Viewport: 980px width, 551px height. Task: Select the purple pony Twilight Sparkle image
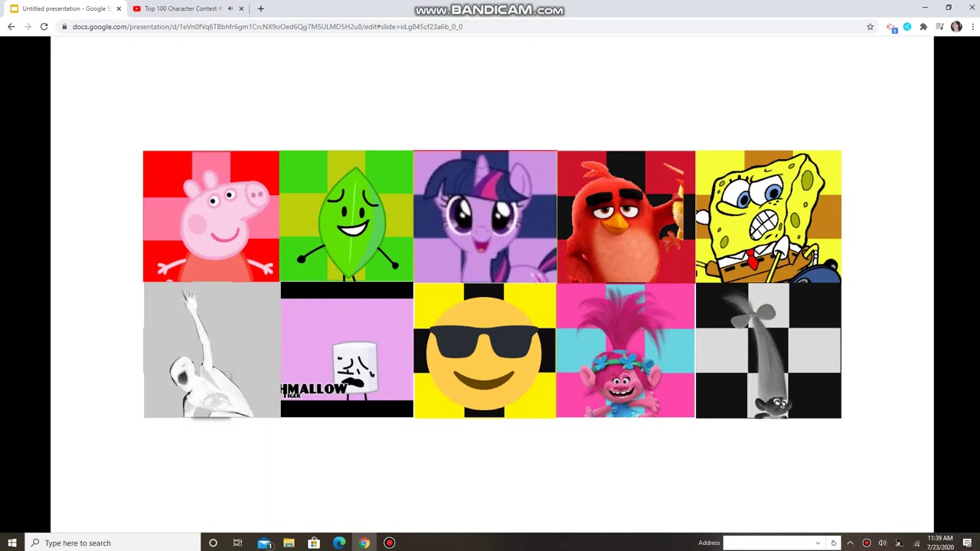tap(485, 217)
